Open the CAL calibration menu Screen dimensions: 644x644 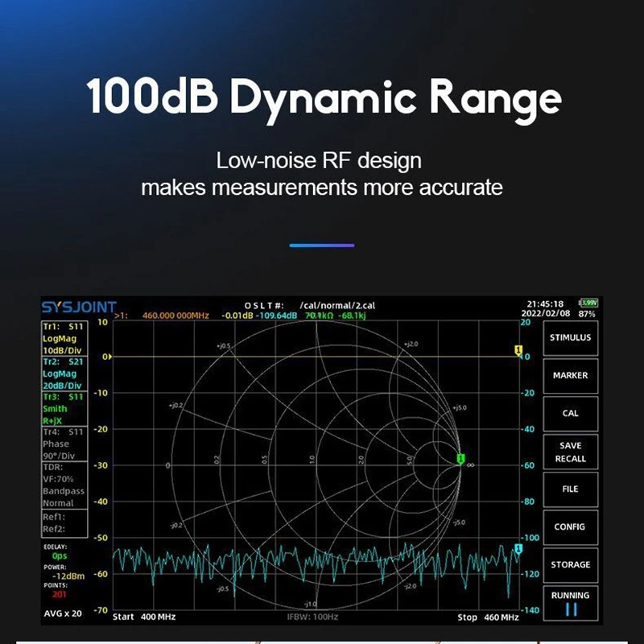[x=571, y=414]
